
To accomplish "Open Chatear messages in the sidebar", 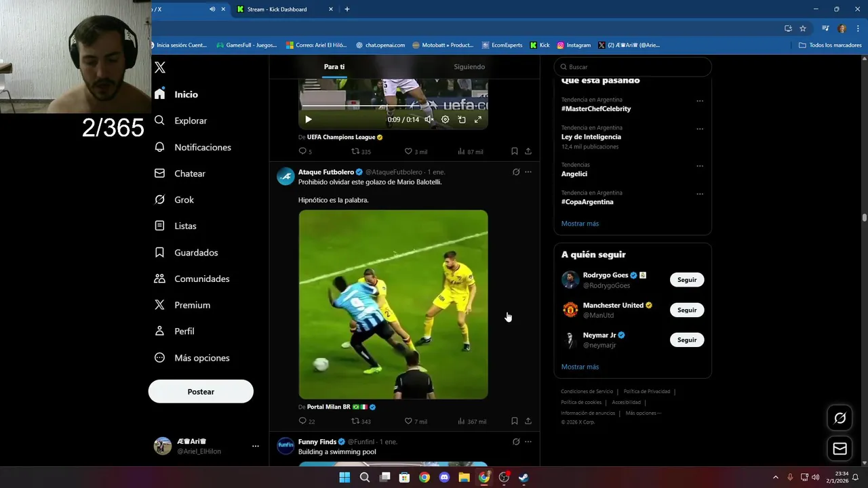I will click(x=180, y=174).
